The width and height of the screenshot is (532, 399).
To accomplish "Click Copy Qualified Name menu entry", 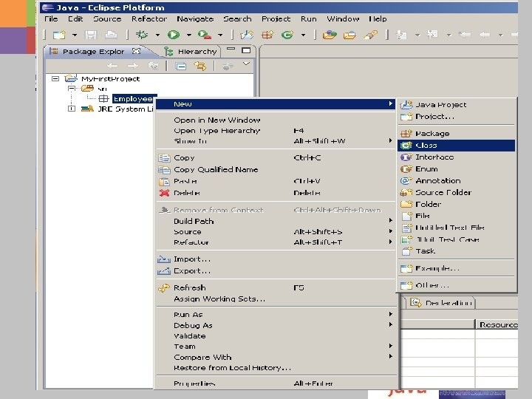I will coord(276,169).
